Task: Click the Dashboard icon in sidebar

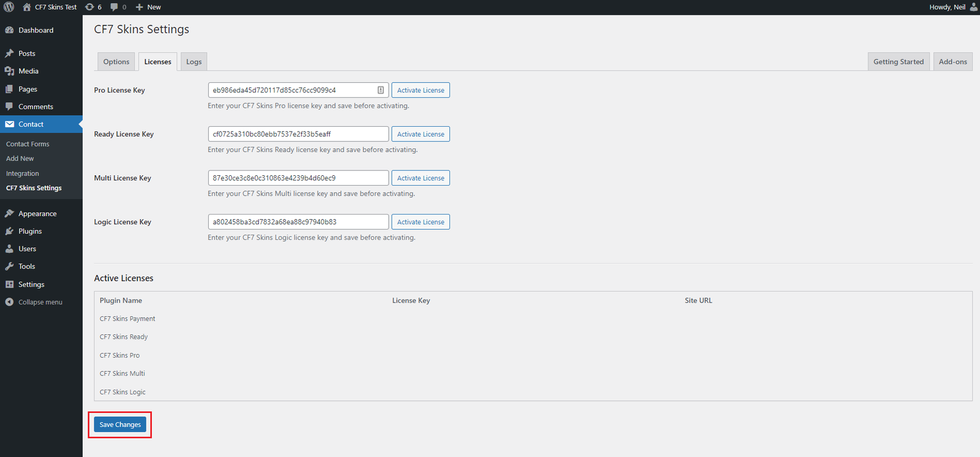Action: 9,30
